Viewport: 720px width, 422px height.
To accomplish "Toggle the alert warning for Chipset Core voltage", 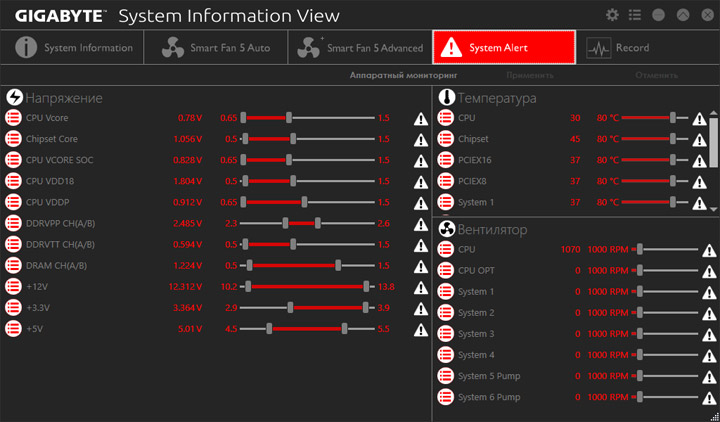I will pos(421,140).
